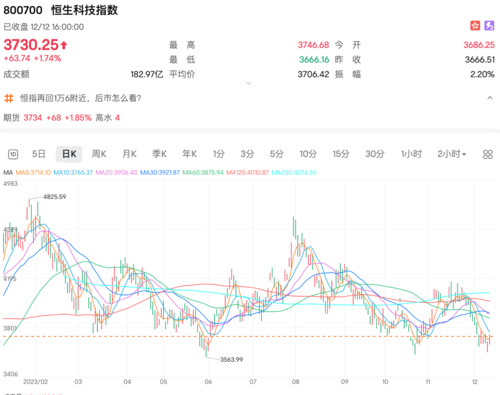
Task: Click the index title 恒生科技指数
Action: click(85, 10)
